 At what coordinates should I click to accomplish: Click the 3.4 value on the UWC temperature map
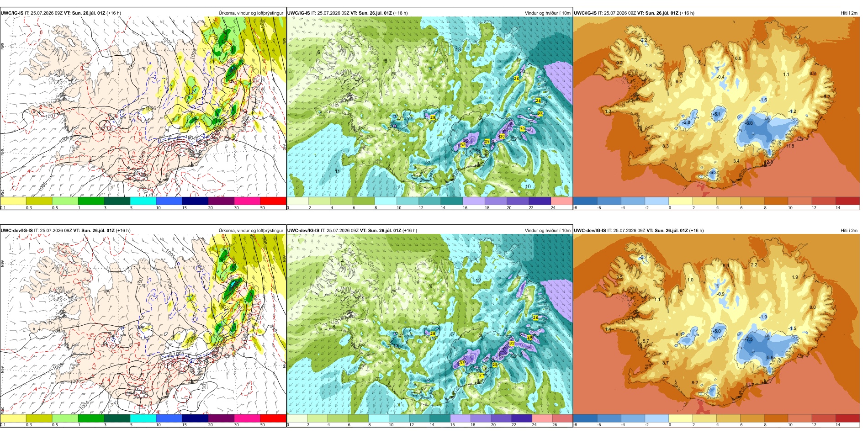pyautogui.click(x=736, y=161)
